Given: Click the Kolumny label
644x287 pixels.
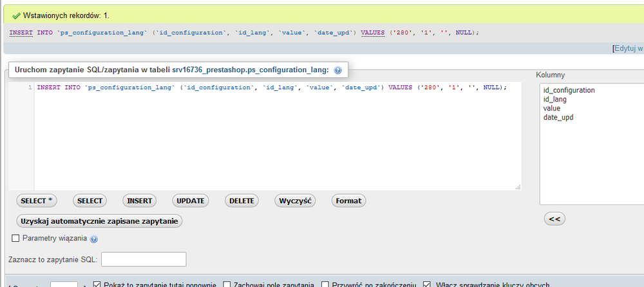Looking at the screenshot, I should [x=551, y=75].
